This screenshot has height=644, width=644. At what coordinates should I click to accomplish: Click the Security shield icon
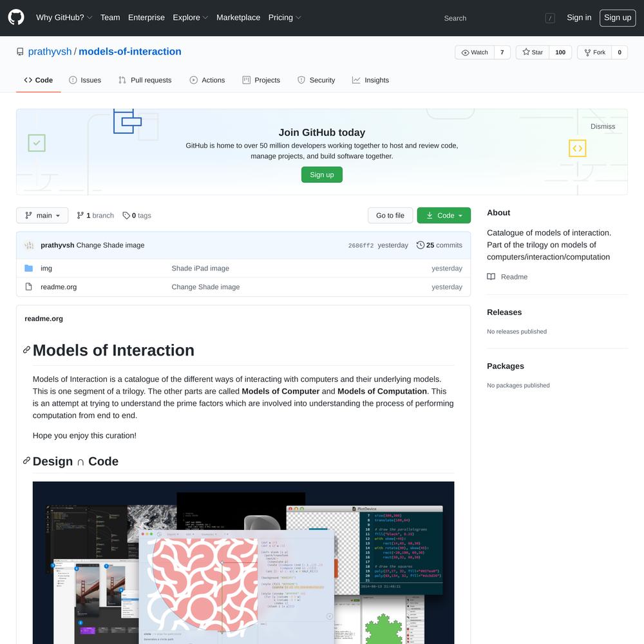[301, 80]
